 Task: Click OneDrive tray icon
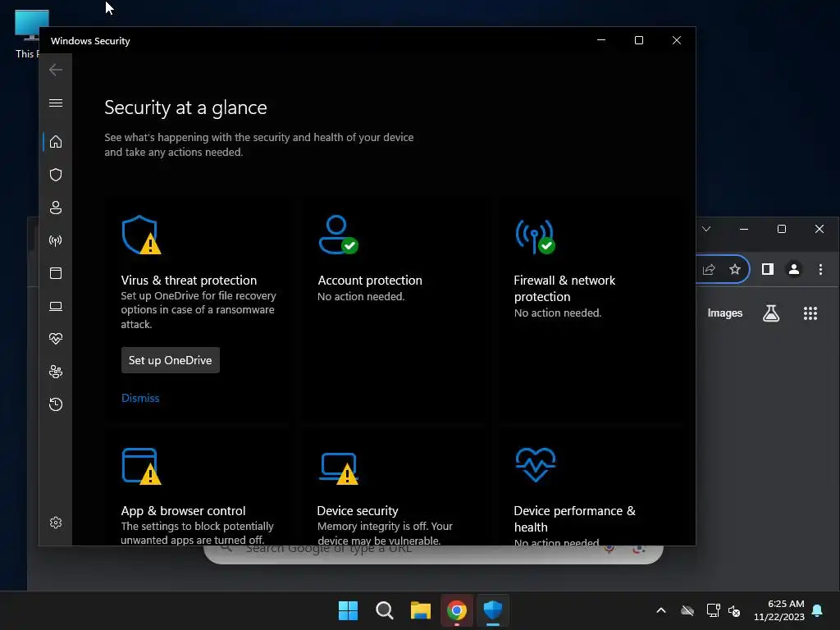point(687,610)
